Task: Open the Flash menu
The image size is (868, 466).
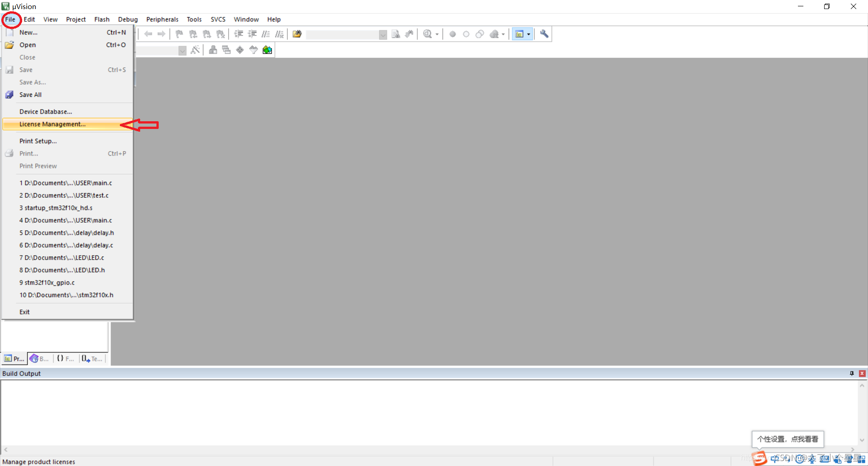Action: [x=102, y=19]
